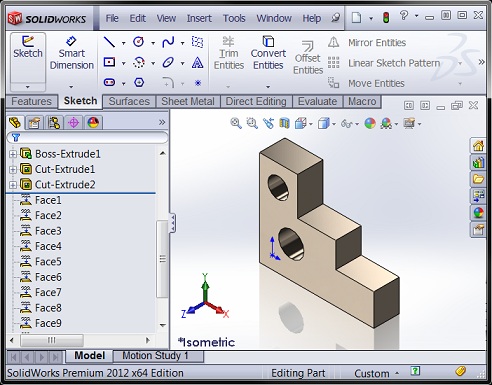Select the Line sketch tool

(x=109, y=42)
